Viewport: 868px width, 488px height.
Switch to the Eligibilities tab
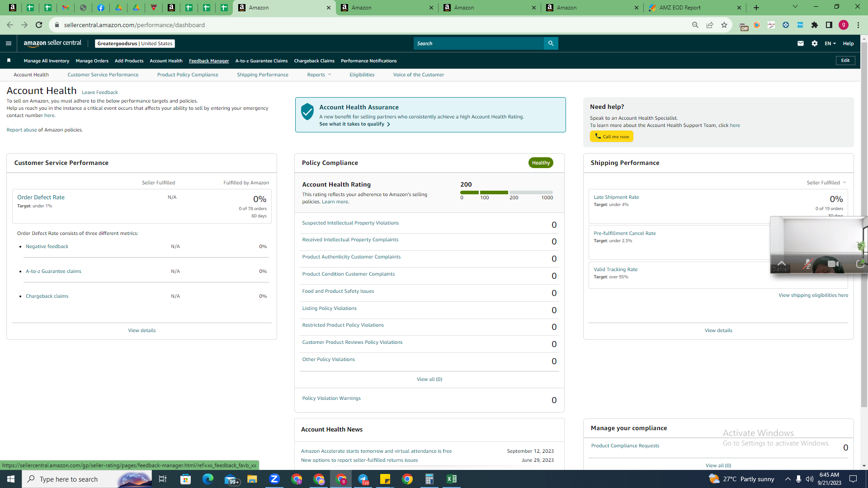(x=362, y=75)
